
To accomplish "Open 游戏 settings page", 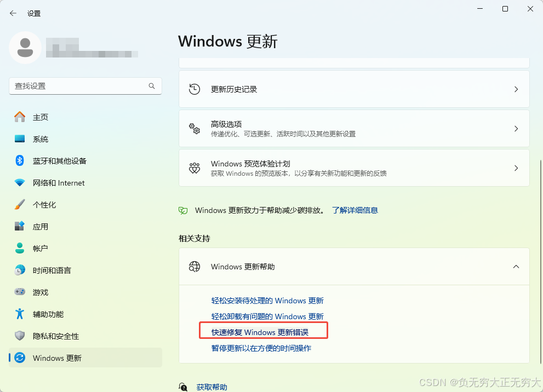I will point(85,292).
